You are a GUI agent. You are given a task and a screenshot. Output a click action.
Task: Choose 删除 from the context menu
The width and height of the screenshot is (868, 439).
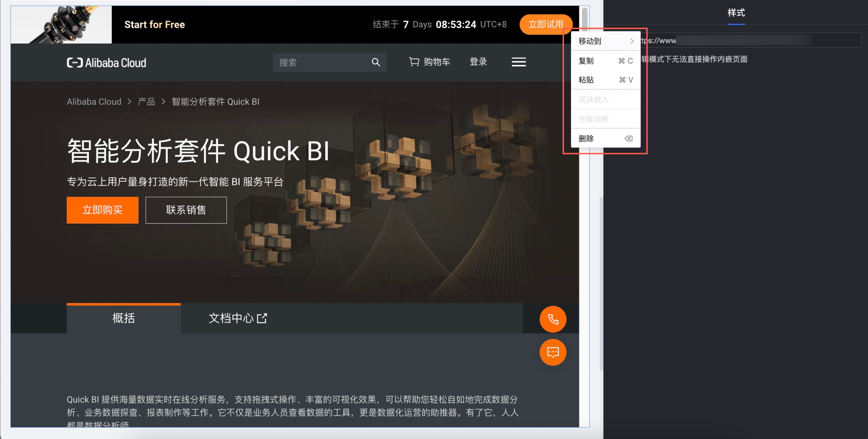click(605, 139)
